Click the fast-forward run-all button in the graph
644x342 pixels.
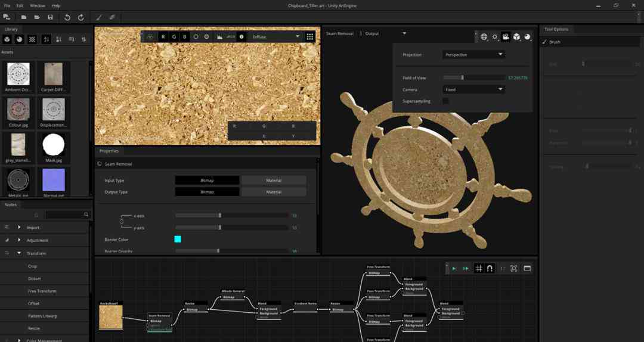point(465,269)
